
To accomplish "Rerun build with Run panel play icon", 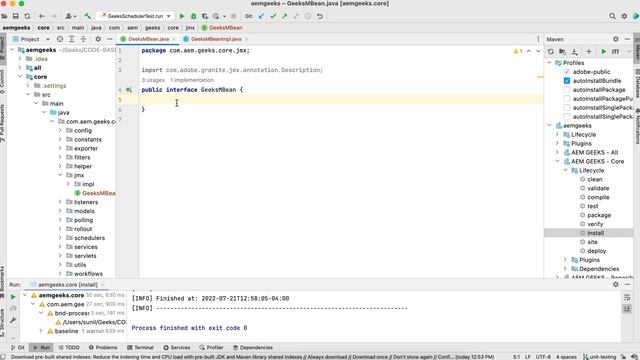I will click(13, 297).
